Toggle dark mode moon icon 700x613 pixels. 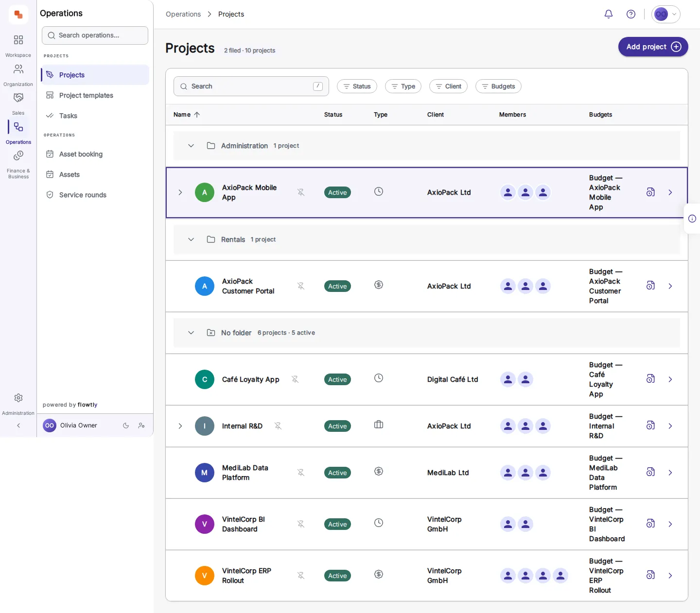pos(126,426)
